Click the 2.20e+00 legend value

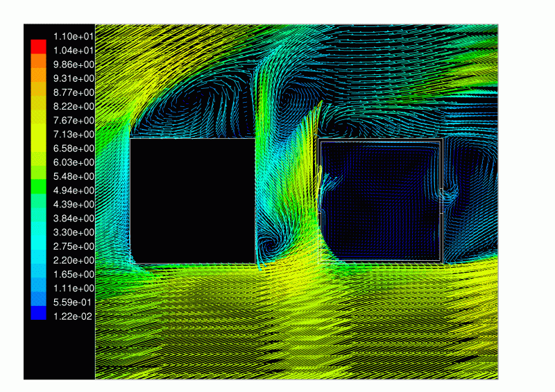tap(74, 260)
